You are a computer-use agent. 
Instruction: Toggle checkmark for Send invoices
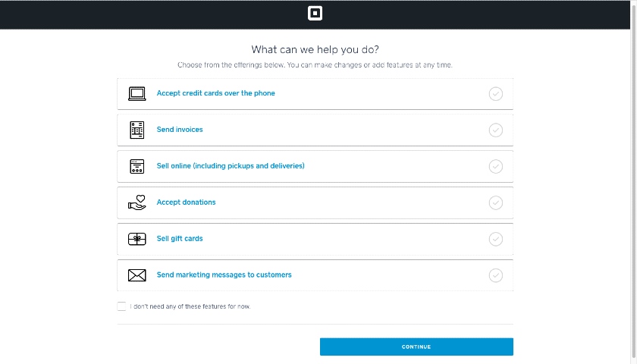tap(496, 130)
